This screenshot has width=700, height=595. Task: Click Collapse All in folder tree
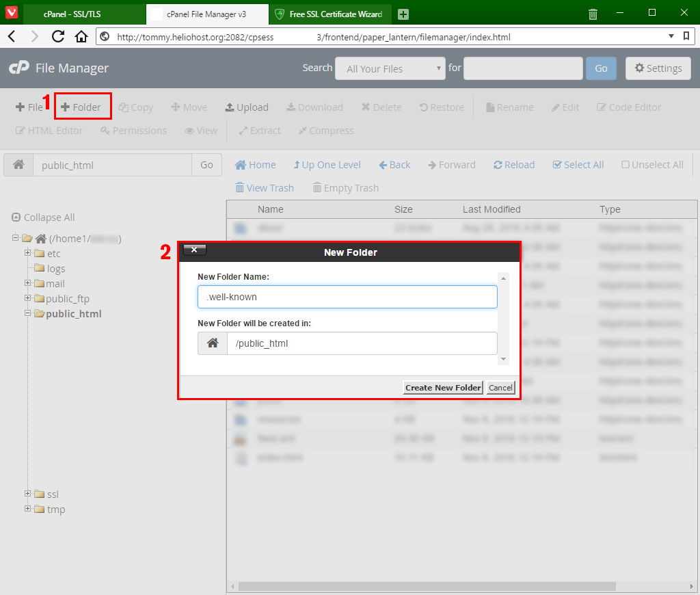(x=43, y=217)
